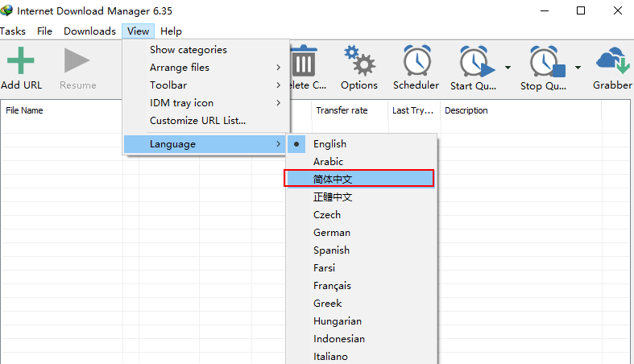
Task: Expand the Language submenu arrow
Action: tap(278, 144)
